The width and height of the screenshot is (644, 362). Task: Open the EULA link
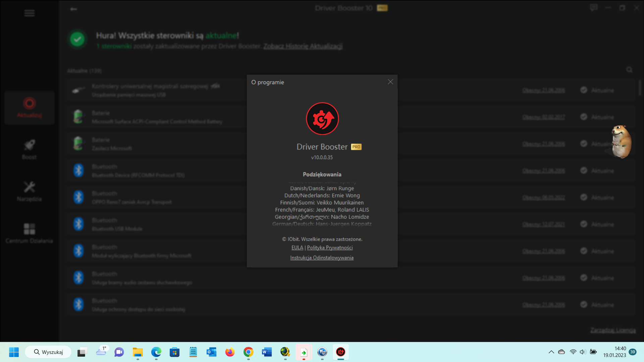point(297,248)
